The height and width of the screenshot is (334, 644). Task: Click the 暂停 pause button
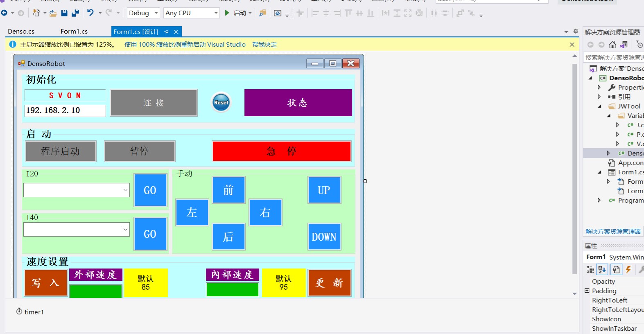tap(140, 151)
